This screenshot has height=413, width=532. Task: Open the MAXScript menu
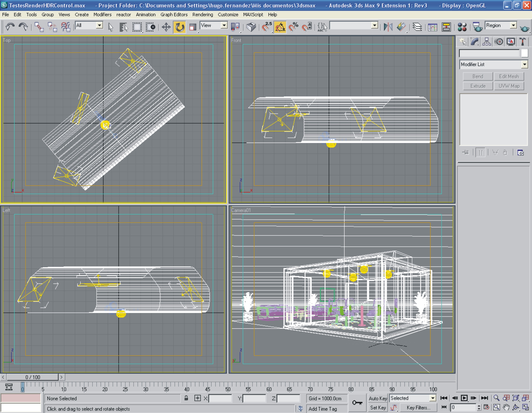click(x=253, y=15)
